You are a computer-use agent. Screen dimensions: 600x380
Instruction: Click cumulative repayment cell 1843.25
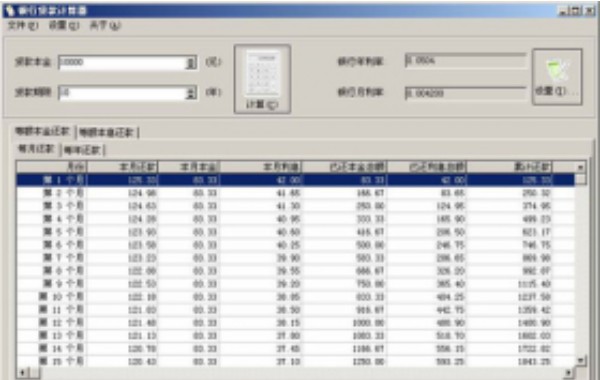[534, 361]
